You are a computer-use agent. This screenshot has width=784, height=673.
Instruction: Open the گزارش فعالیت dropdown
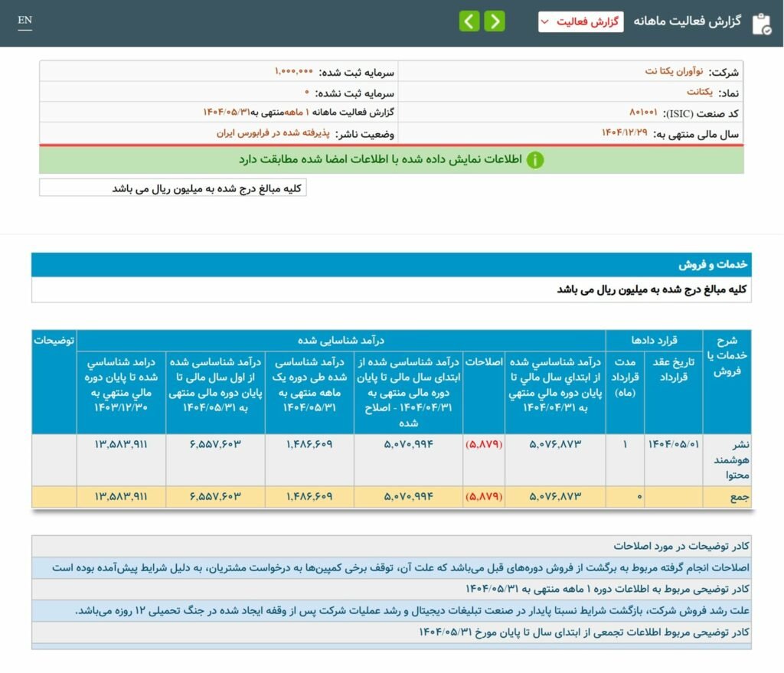[580, 22]
